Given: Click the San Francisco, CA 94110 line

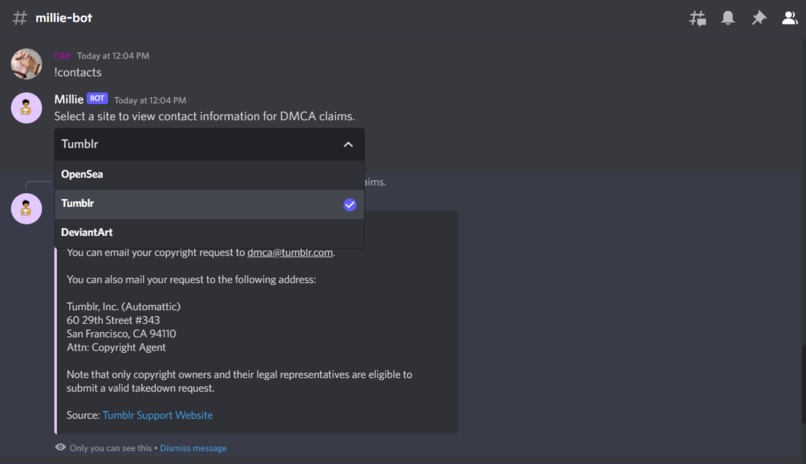Looking at the screenshot, I should pos(121,334).
